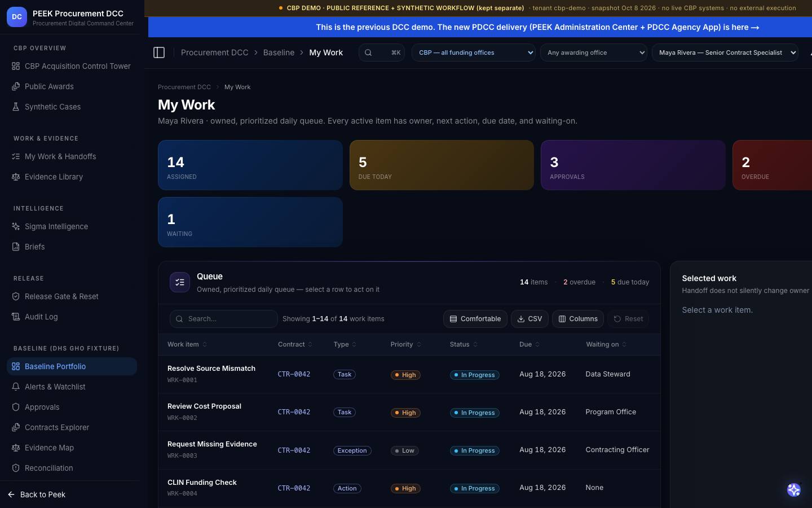Click the Back to Peek arrow icon

pyautogui.click(x=11, y=494)
